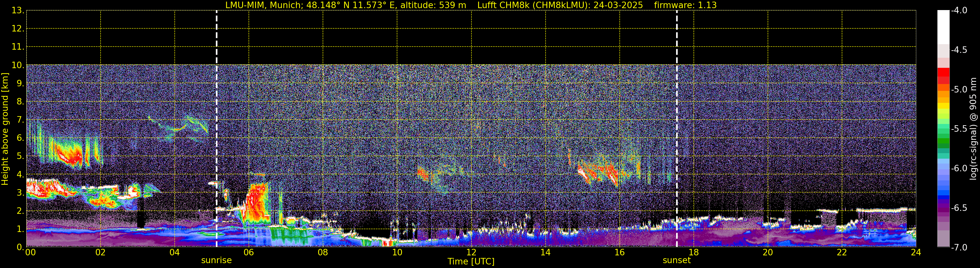Click the time axis tick label '20'
The height and width of the screenshot is (268, 980).
pyautogui.click(x=768, y=252)
